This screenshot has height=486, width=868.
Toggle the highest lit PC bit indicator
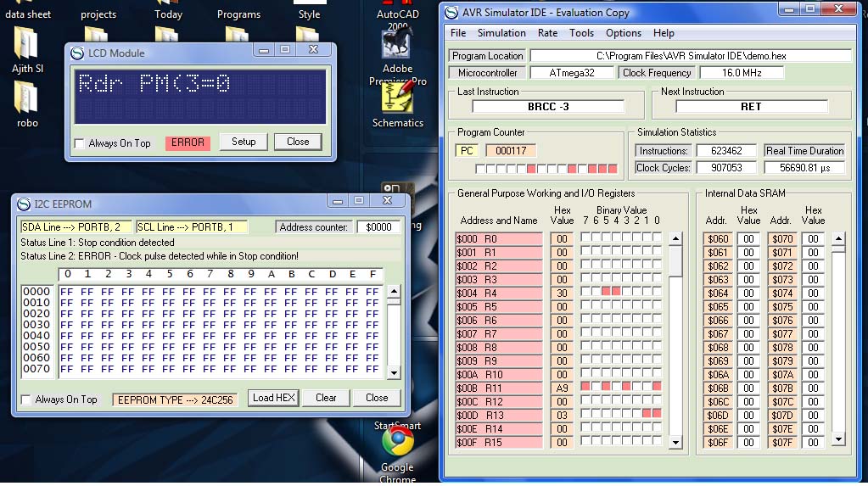point(531,169)
